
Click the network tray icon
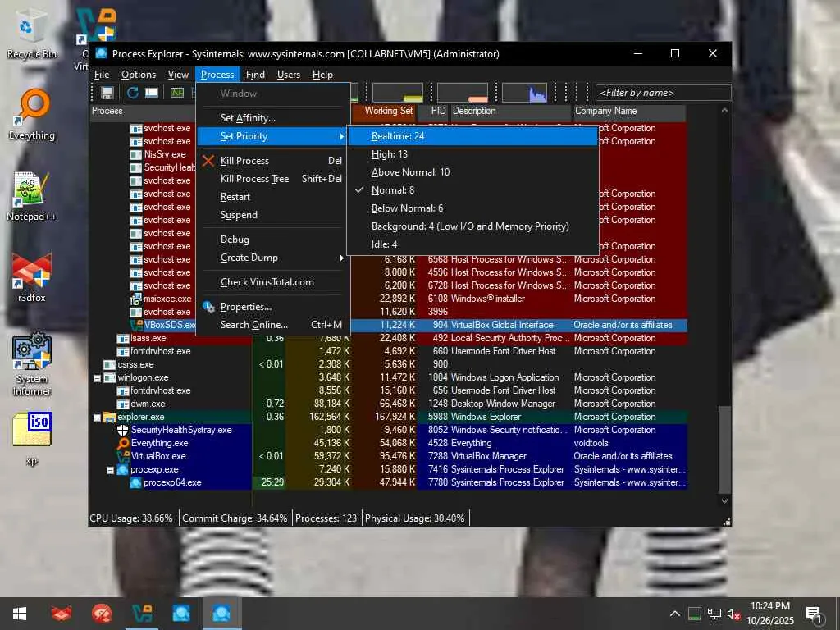coord(714,614)
